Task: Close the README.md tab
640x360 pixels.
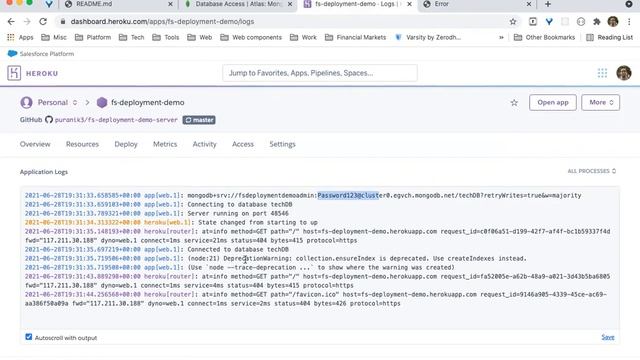Action: tap(170, 4)
